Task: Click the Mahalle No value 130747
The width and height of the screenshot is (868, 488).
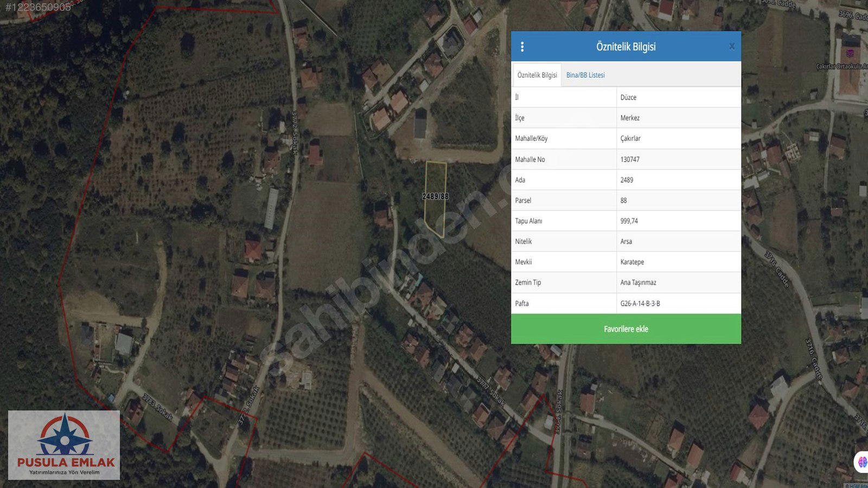Action: pos(630,159)
